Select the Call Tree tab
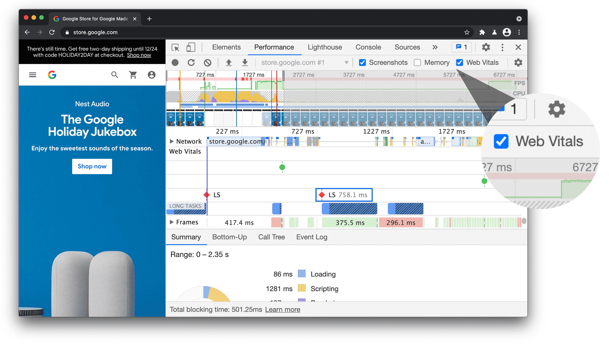 point(277,237)
